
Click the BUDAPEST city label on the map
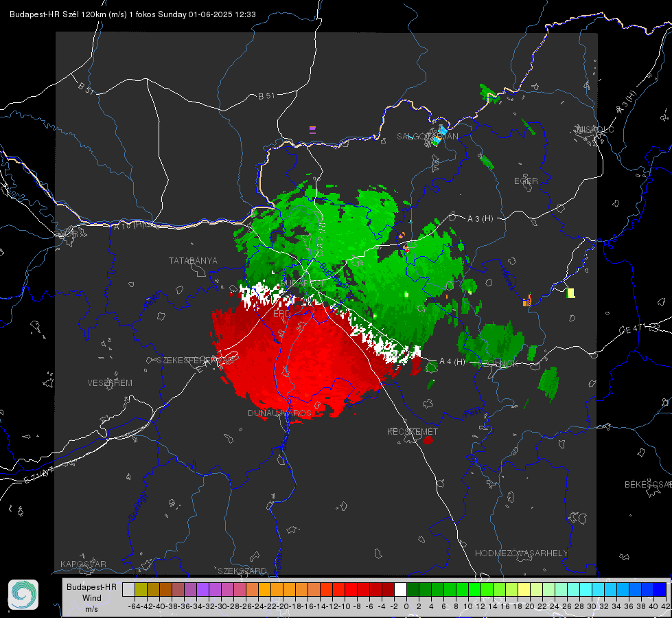(x=302, y=283)
